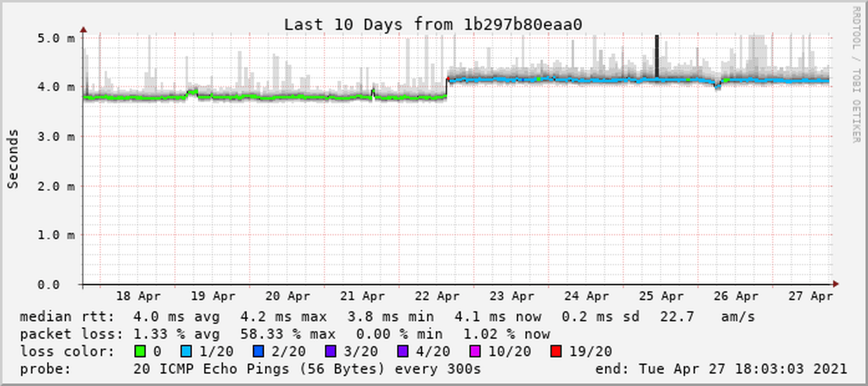Click the blue 2/20 loss swatch
This screenshot has height=386, width=868.
(258, 351)
